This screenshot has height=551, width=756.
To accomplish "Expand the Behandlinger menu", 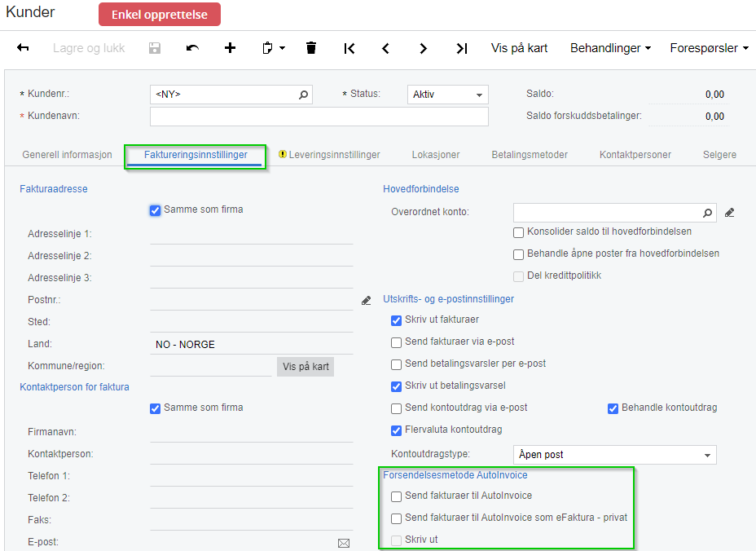I will (x=610, y=48).
